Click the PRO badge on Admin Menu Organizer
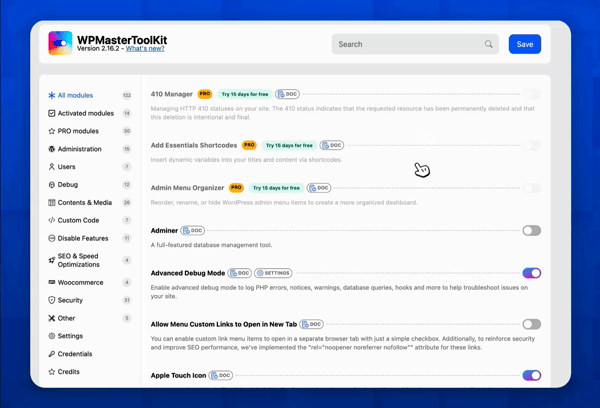The image size is (600, 408). [236, 188]
